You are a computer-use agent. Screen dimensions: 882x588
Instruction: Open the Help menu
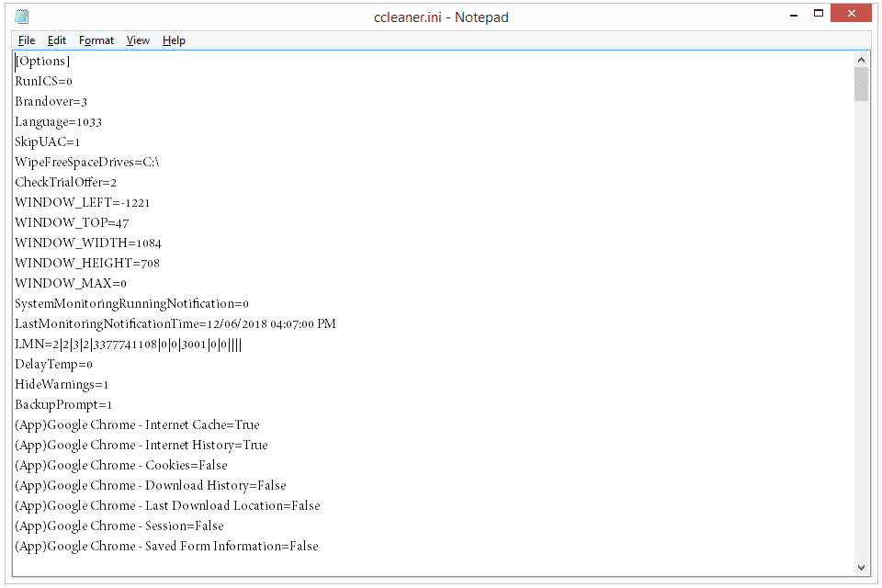click(x=174, y=40)
